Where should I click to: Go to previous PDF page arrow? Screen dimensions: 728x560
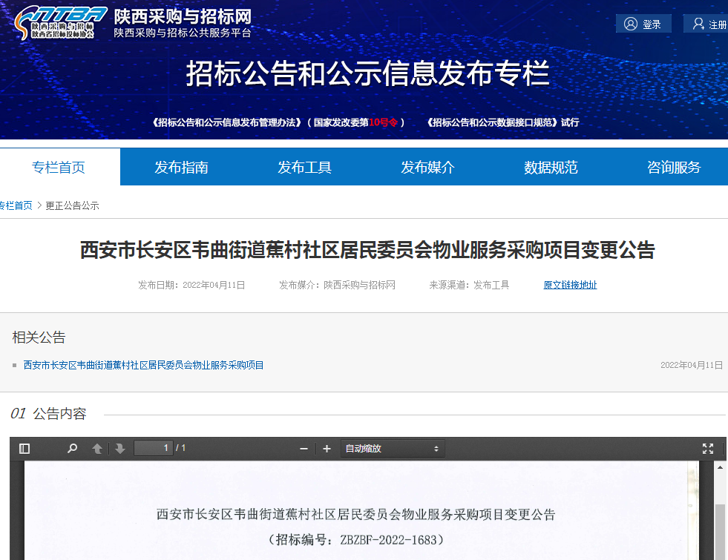[96, 449]
